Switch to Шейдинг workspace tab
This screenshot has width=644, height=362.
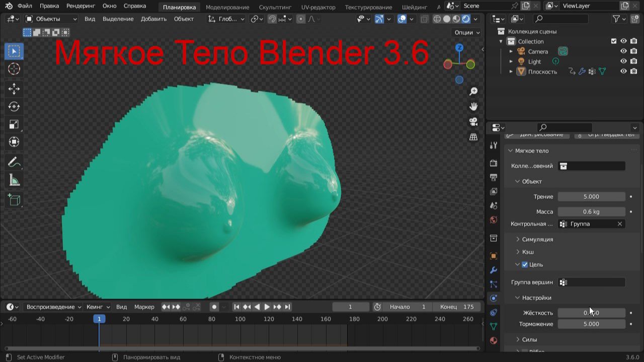tap(415, 7)
